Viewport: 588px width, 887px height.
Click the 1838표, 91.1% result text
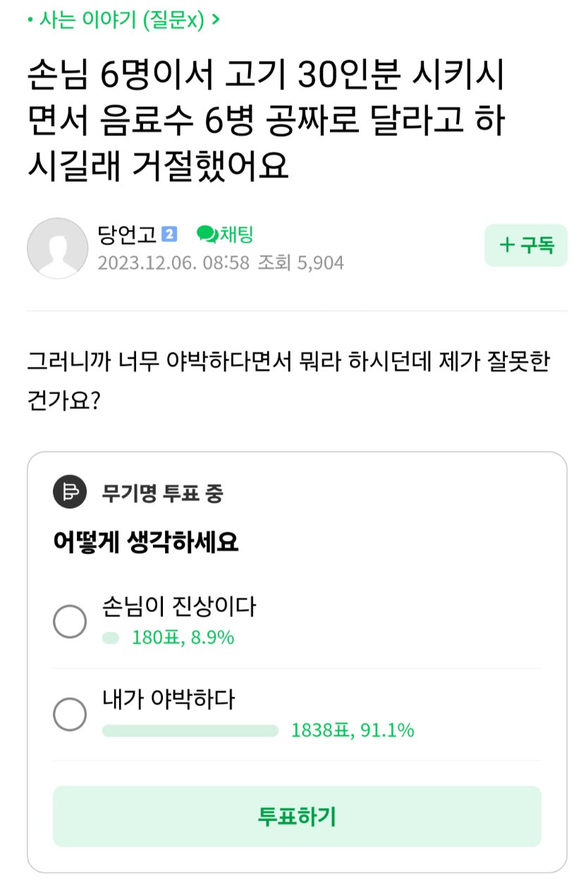[x=353, y=730]
